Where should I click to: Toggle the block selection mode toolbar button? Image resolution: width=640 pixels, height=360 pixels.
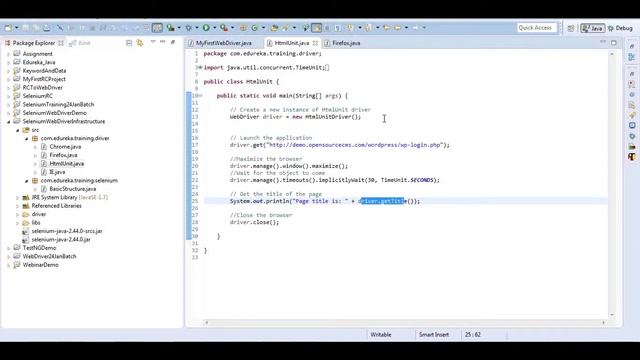[327, 28]
